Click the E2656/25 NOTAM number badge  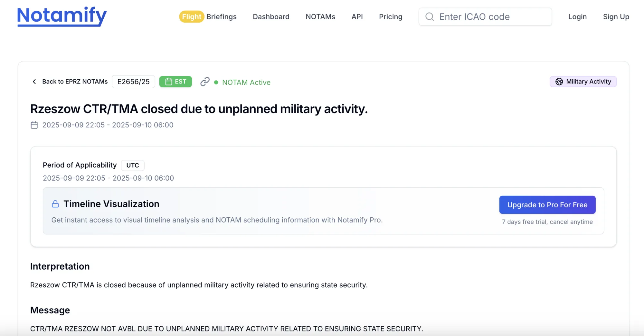pyautogui.click(x=133, y=82)
